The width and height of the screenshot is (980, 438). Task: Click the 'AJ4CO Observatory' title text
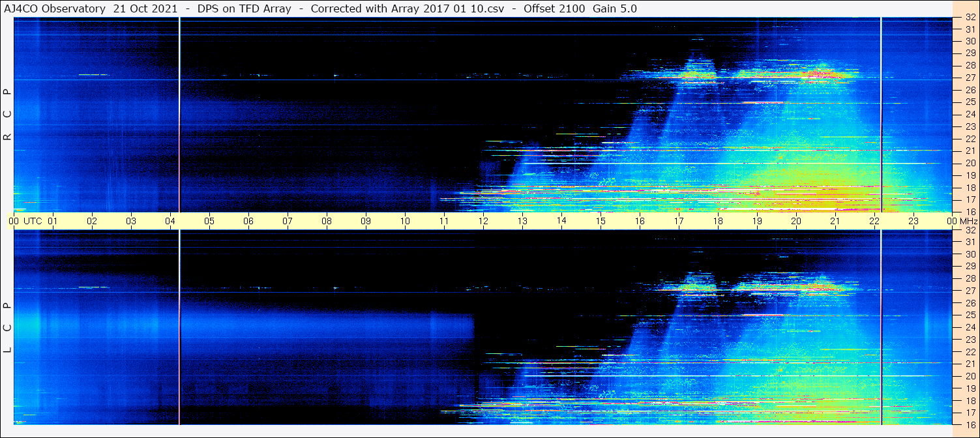pos(55,8)
